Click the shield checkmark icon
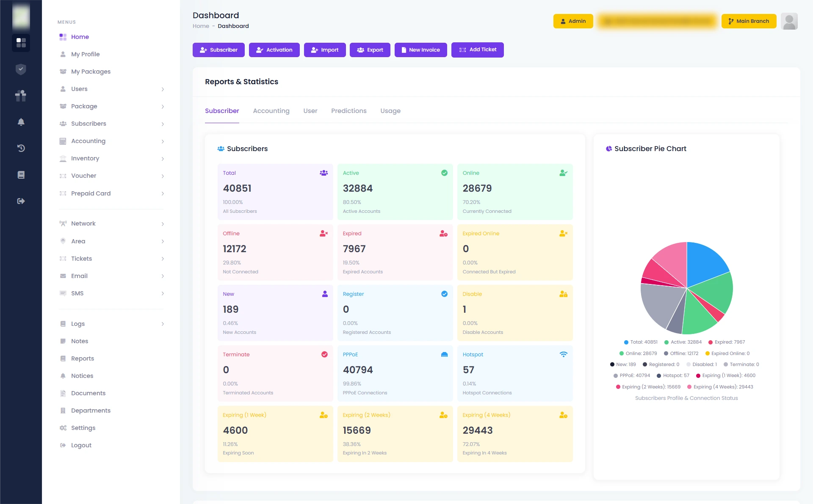 click(21, 69)
